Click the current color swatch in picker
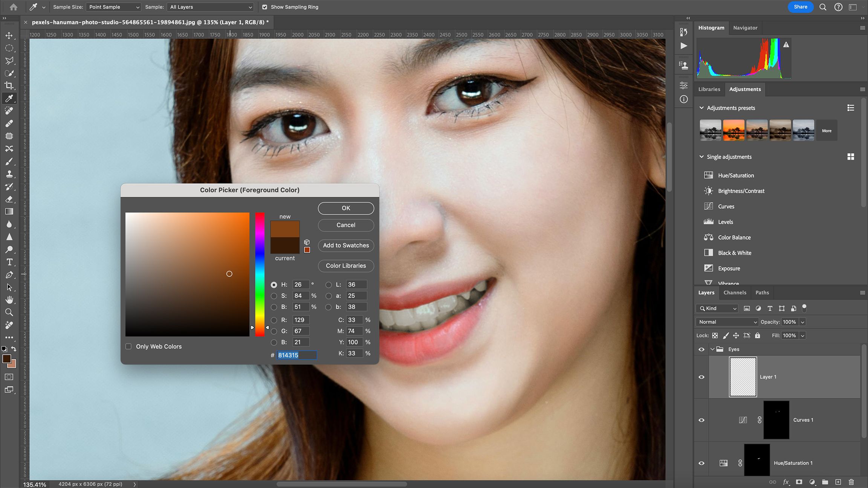868x488 pixels. (285, 246)
